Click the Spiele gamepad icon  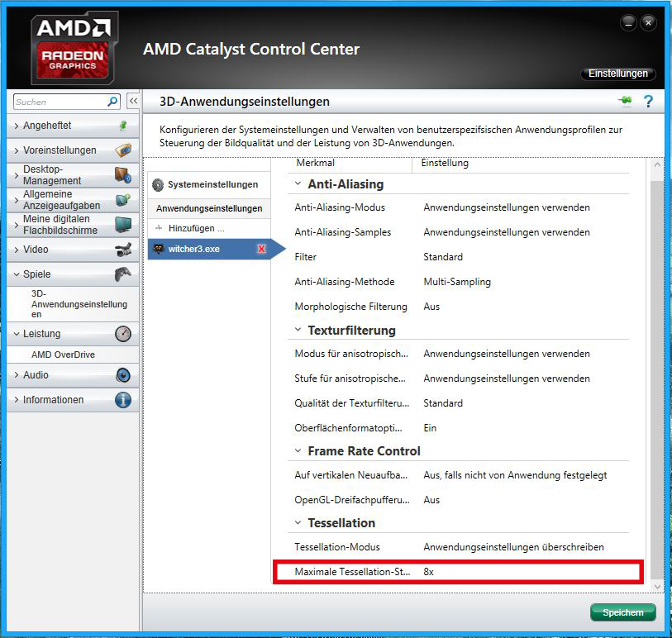[x=123, y=274]
